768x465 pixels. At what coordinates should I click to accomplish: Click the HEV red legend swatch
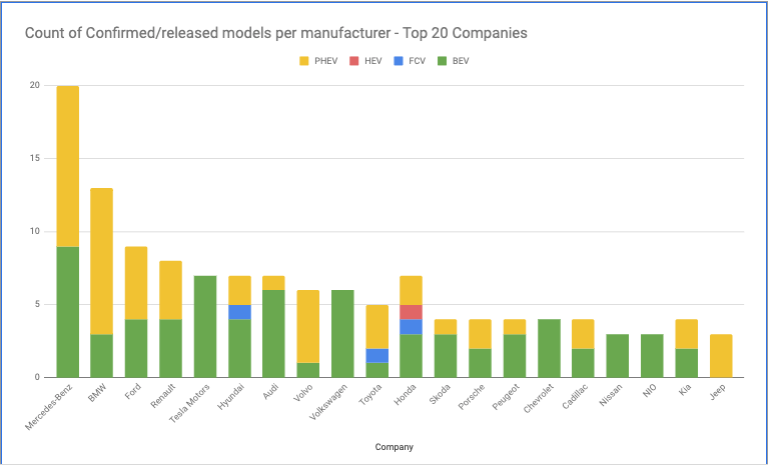[x=354, y=61]
